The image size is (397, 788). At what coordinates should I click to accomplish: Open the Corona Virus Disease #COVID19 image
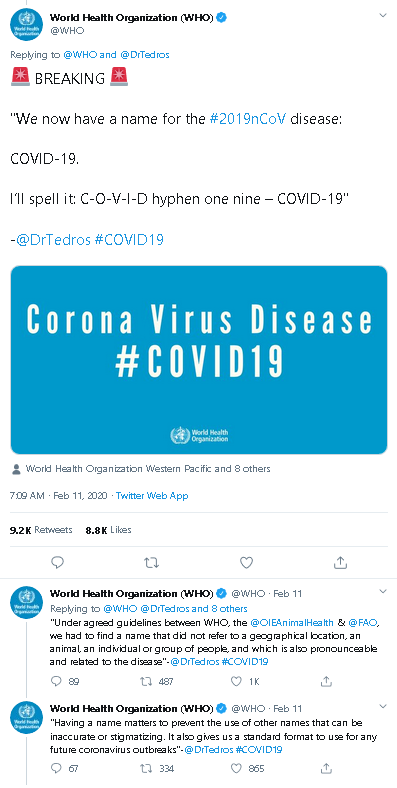click(x=199, y=360)
